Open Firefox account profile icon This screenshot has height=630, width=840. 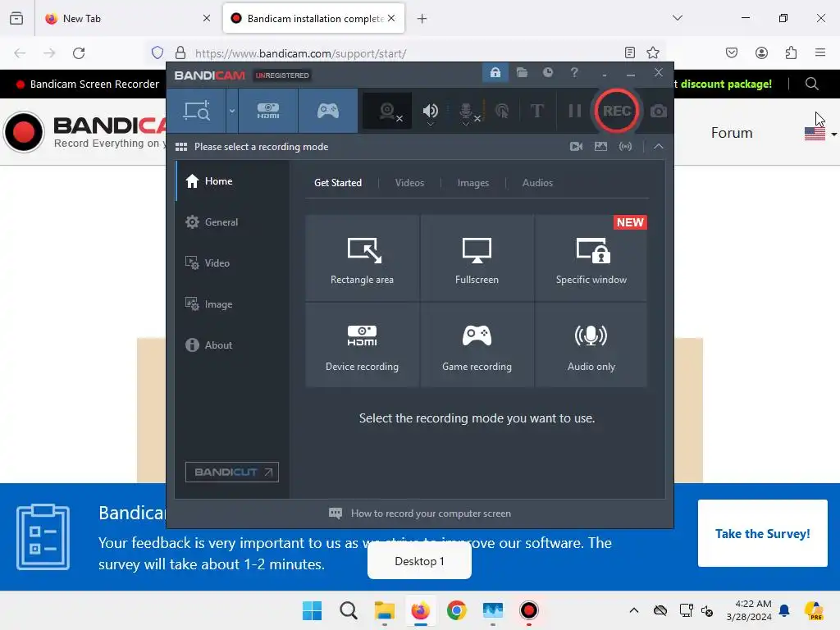761,52
